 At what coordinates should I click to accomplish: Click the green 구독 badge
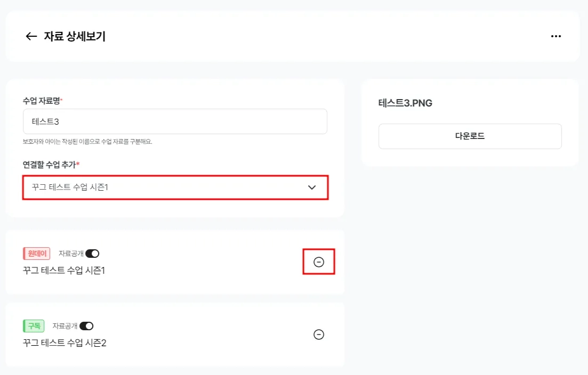34,326
